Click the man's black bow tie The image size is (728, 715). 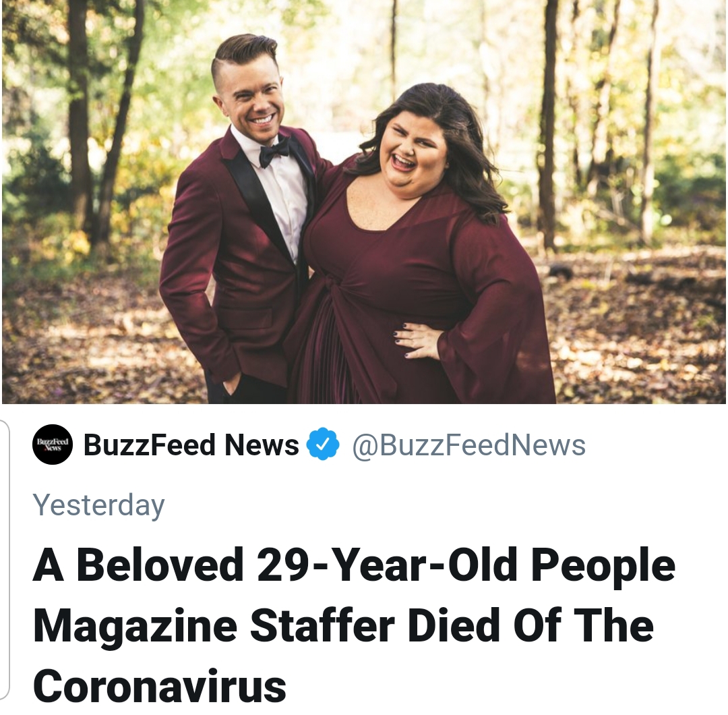click(274, 153)
